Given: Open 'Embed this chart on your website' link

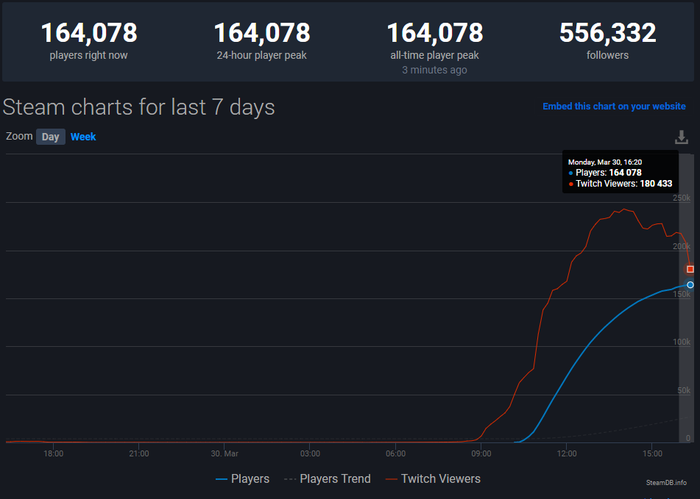Looking at the screenshot, I should pyautogui.click(x=614, y=106).
